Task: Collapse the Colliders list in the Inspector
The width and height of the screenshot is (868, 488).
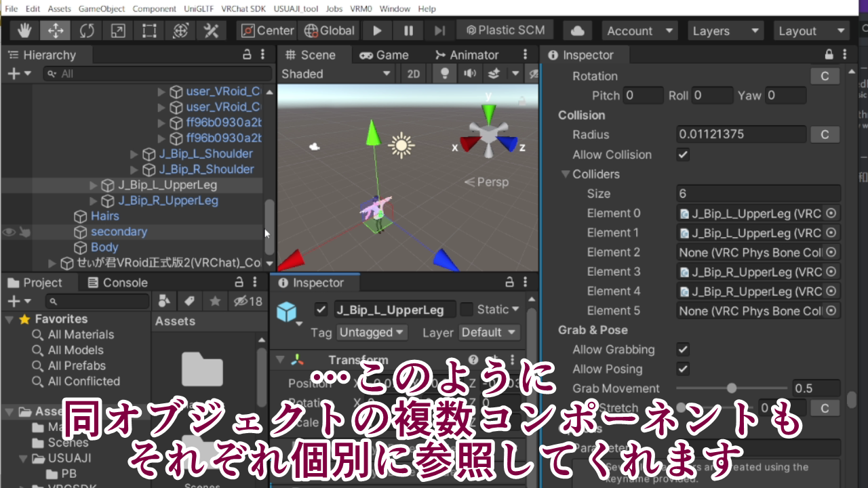Action: (566, 174)
